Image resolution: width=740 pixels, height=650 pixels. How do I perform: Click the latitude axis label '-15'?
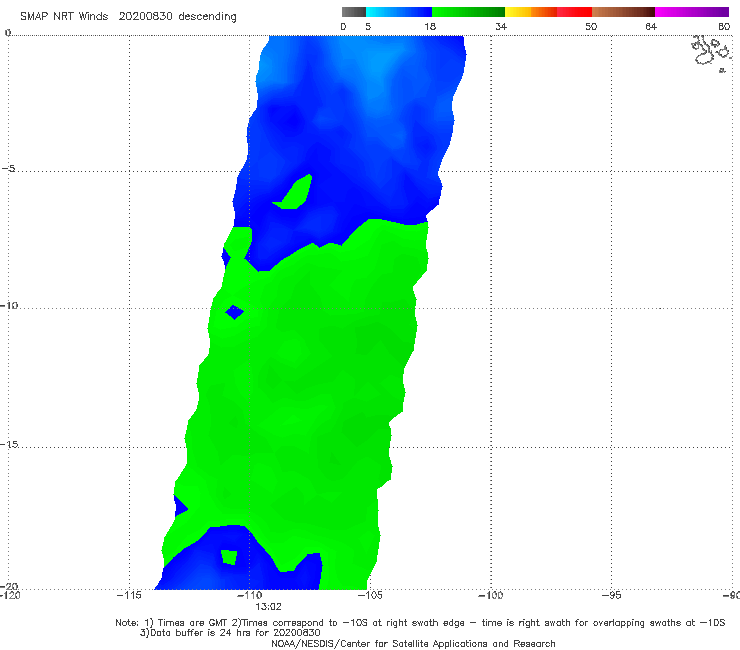point(9,444)
